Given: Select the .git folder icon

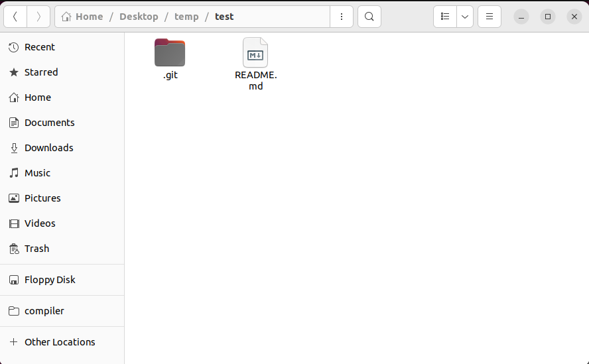Looking at the screenshot, I should [170, 52].
